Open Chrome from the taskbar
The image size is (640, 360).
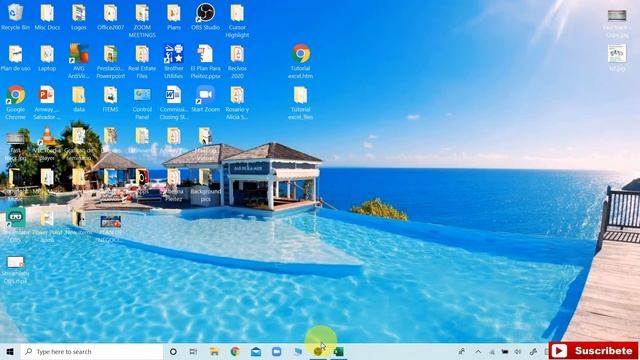235,351
